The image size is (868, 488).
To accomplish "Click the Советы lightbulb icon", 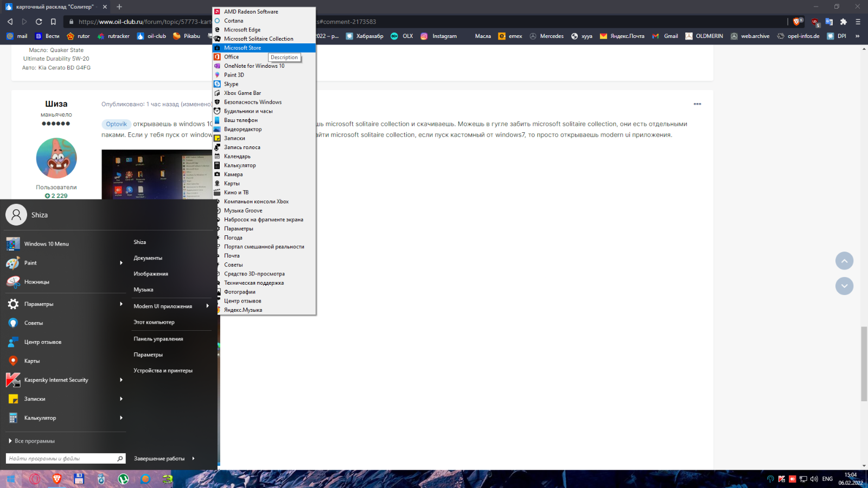I will (x=13, y=323).
